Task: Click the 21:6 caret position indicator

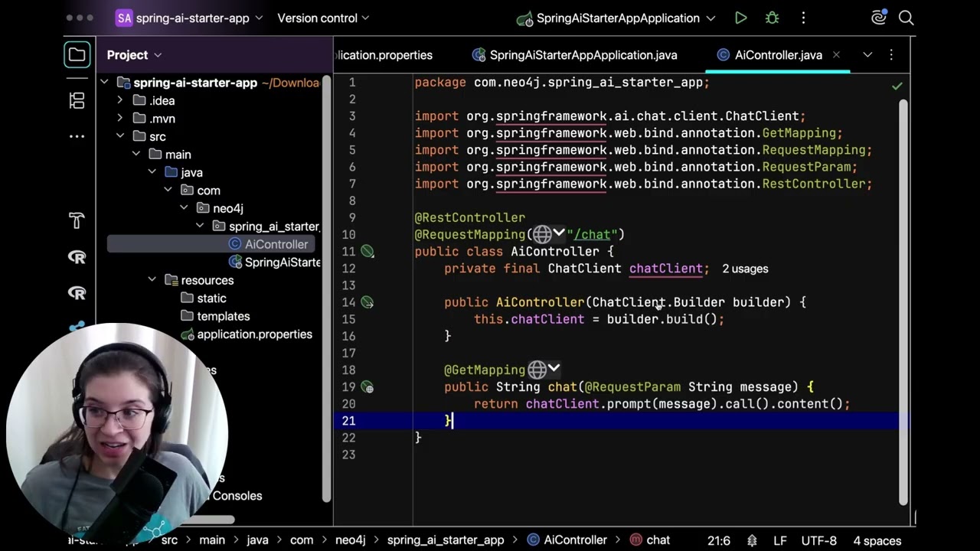Action: [718, 540]
